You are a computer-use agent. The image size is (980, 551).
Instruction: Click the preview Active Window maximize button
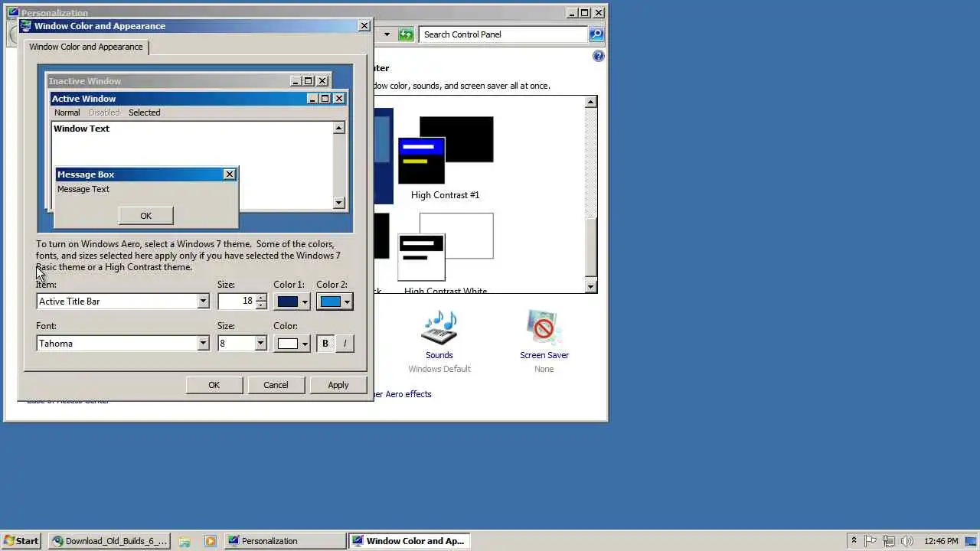tap(325, 99)
